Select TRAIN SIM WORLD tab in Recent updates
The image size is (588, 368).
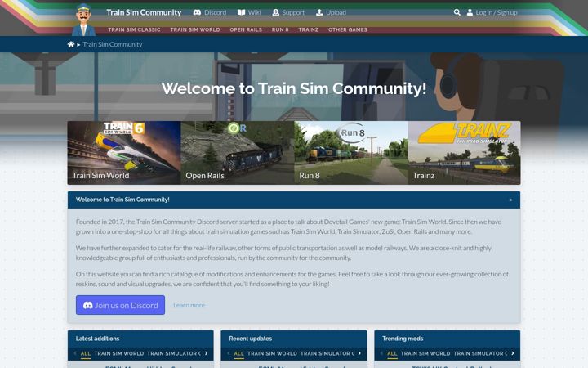272,353
